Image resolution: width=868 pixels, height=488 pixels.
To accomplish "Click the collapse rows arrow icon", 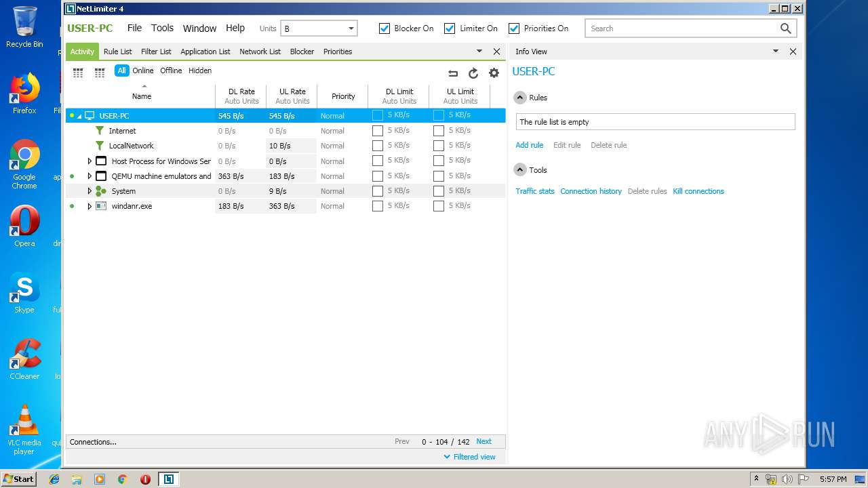I will 453,73.
